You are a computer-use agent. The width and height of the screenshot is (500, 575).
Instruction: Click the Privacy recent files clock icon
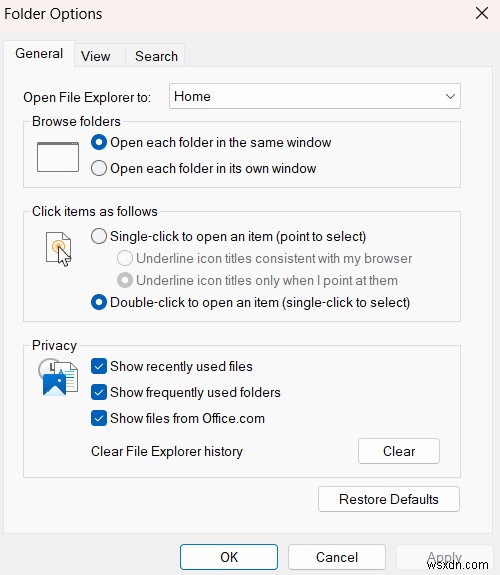point(58,377)
